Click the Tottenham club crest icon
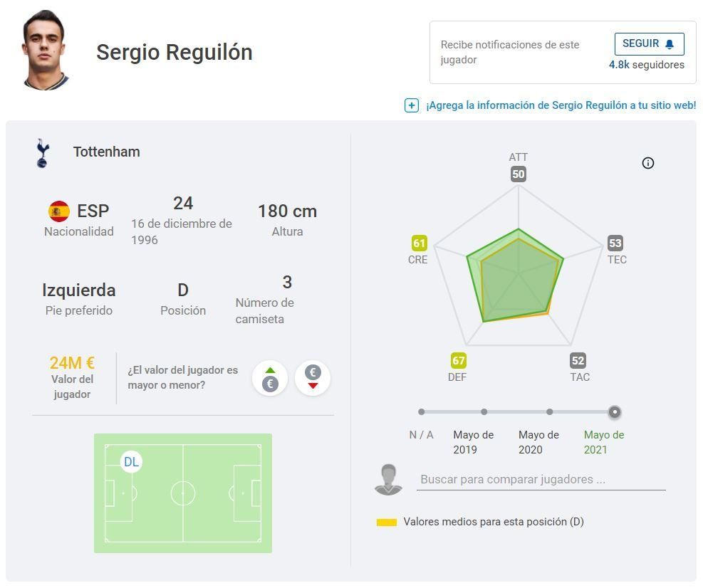Screen dimensions: 703x588 coord(42,153)
